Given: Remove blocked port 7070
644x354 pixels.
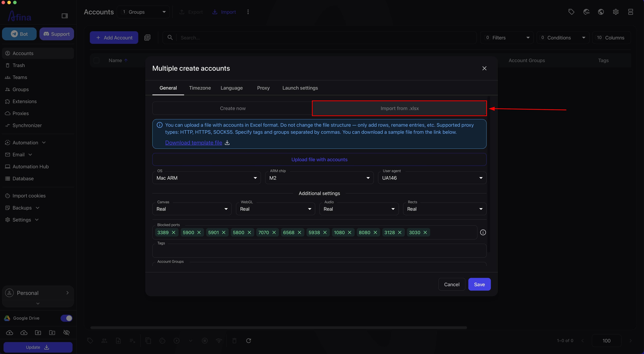Looking at the screenshot, I should click(274, 232).
